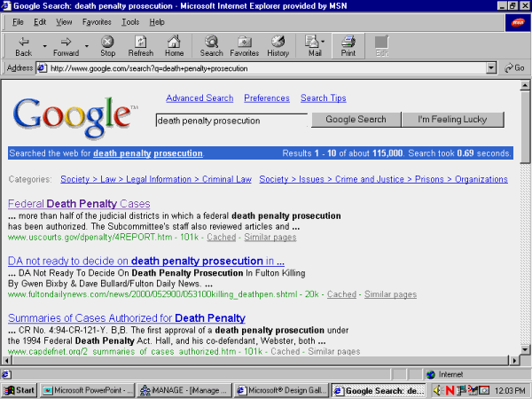Open the Favorites toolbar button
Image resolution: width=532 pixels, height=399 pixels.
[x=244, y=45]
